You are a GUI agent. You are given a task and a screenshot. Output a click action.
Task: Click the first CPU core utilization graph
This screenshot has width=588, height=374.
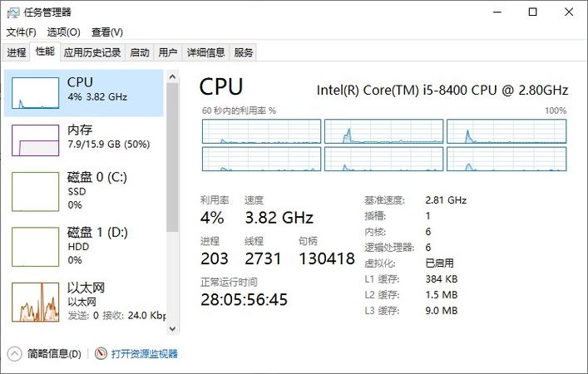coord(261,131)
